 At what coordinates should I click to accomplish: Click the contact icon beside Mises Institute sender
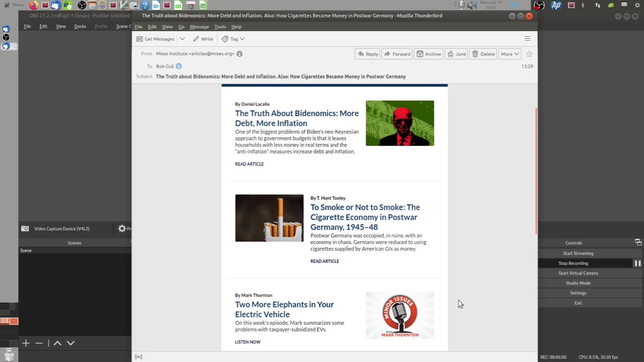239,54
